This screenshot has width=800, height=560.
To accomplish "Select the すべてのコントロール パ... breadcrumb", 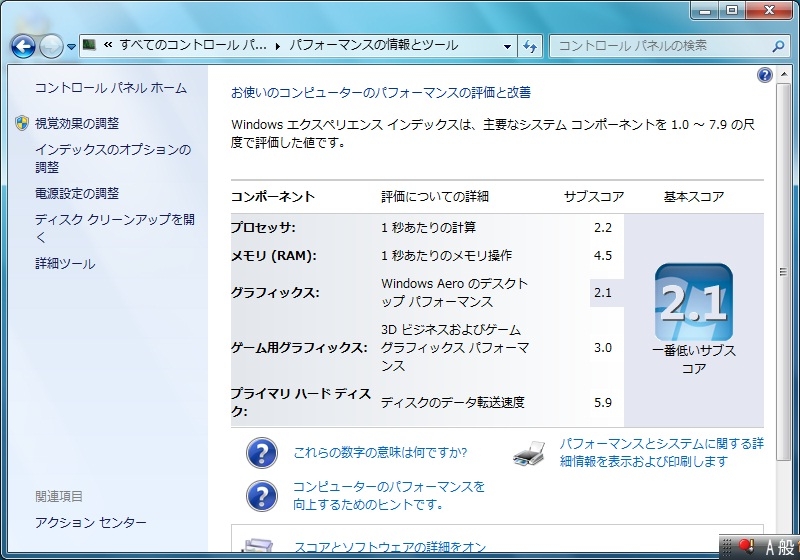I will coord(193,45).
